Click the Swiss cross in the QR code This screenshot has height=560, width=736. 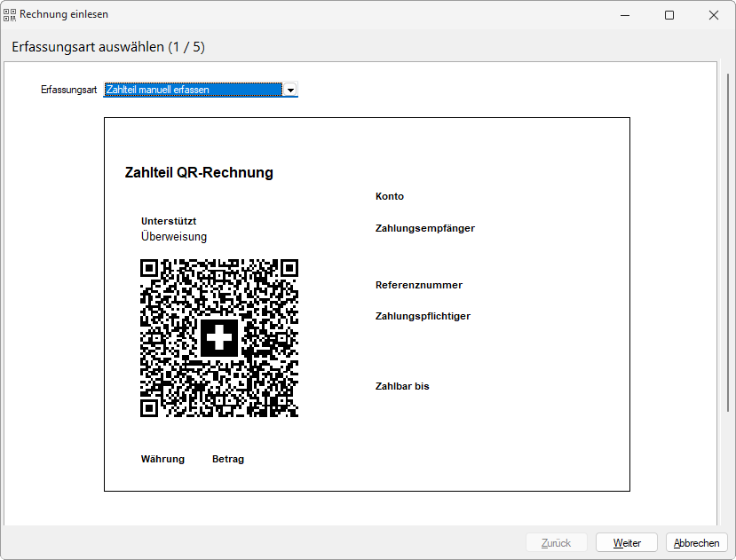pyautogui.click(x=219, y=338)
